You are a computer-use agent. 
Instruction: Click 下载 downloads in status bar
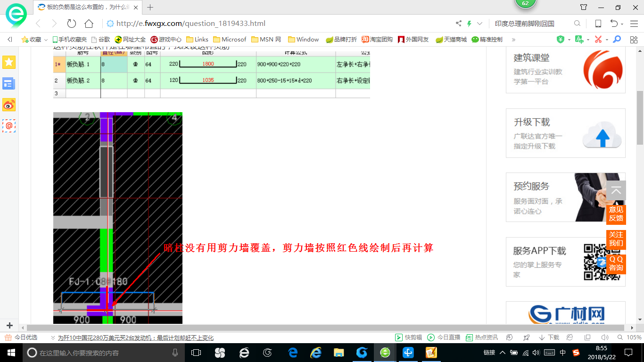coord(548,337)
